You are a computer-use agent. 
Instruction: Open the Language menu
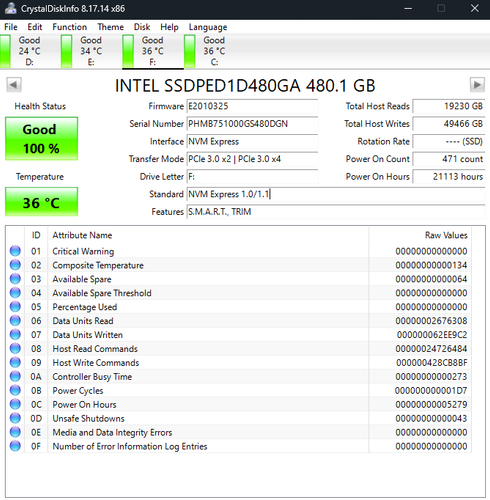tap(208, 27)
